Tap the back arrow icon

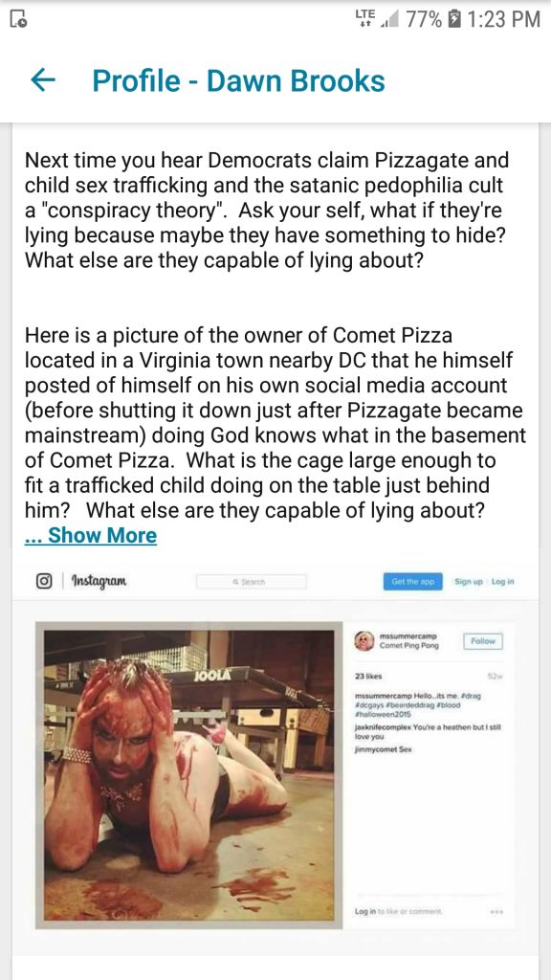[x=42, y=80]
